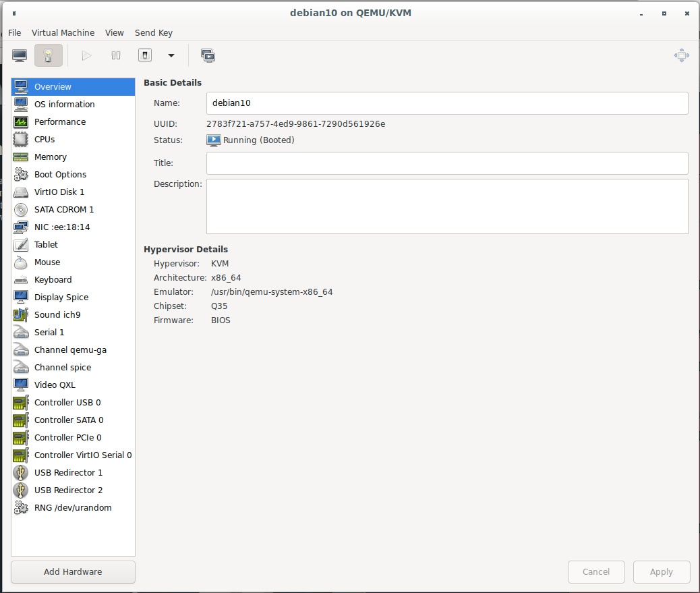Select the Channel qemu-ga icon
Screen dimensions: 700x593
tap(21, 349)
